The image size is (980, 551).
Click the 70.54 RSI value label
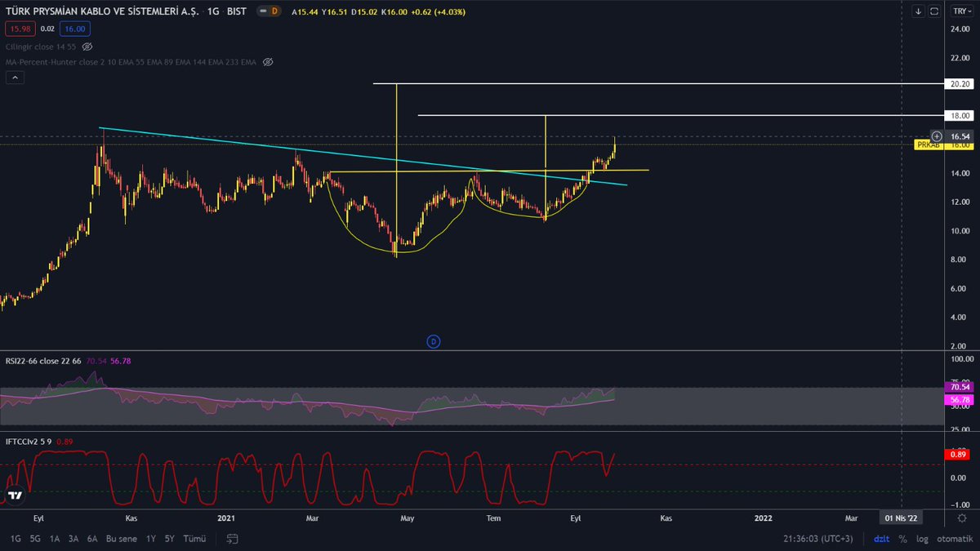(960, 387)
